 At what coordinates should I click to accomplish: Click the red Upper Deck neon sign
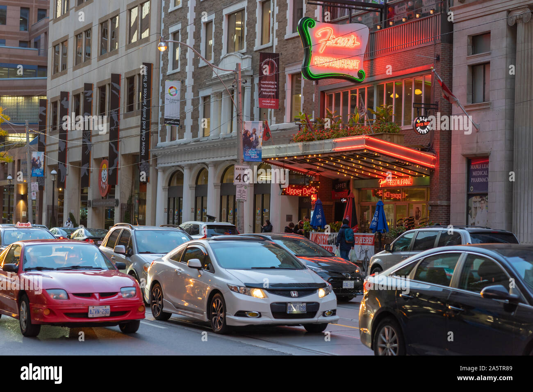pyautogui.click(x=301, y=191)
